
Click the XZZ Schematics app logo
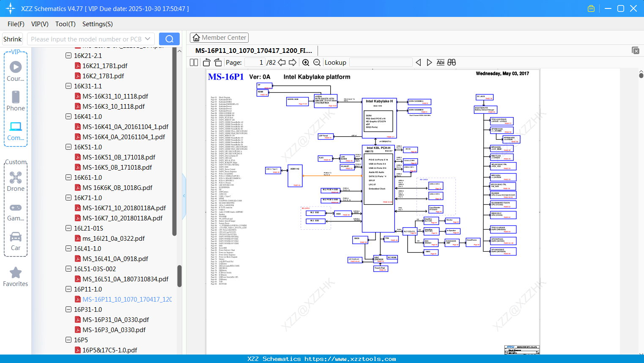click(11, 8)
